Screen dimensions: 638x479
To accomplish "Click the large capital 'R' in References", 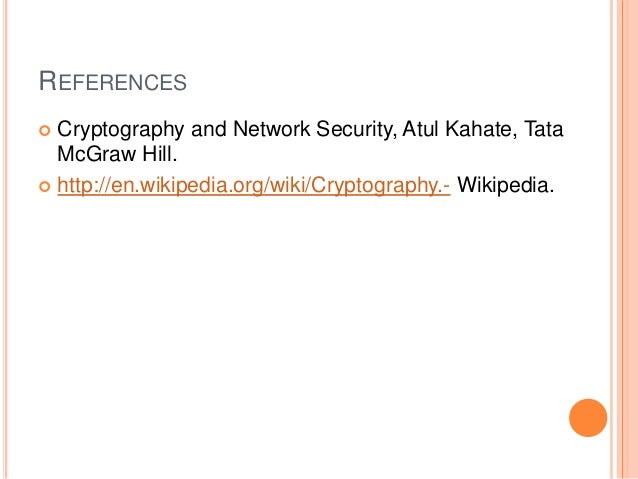I will tap(48, 81).
